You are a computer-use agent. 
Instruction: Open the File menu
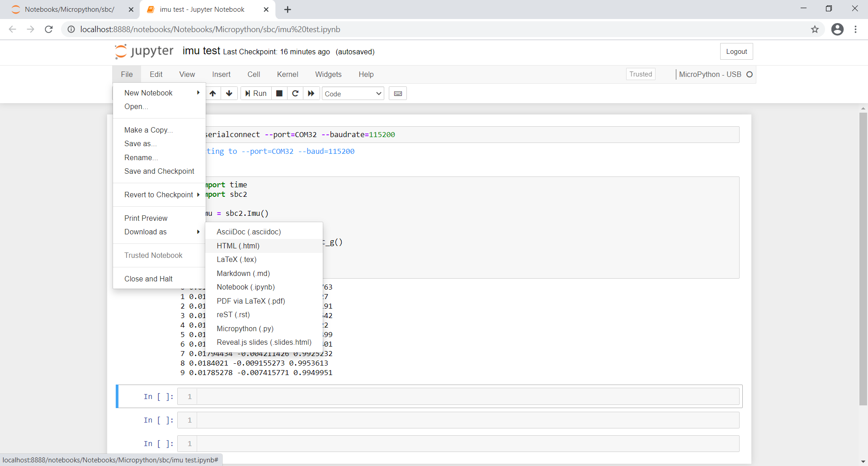pos(127,74)
